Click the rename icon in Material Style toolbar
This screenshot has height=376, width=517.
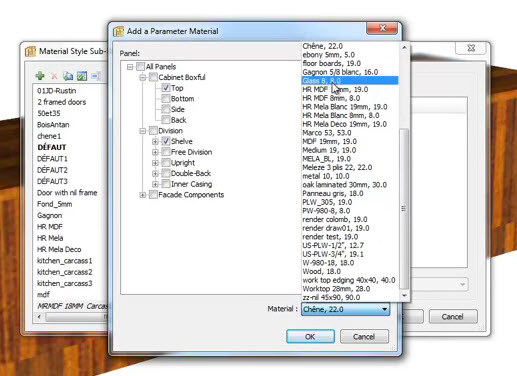coord(96,76)
